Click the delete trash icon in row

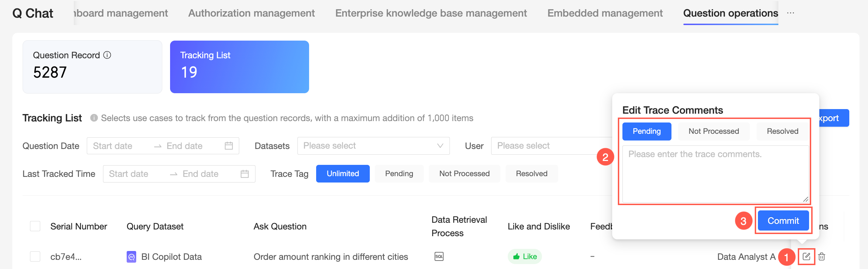pyautogui.click(x=822, y=257)
